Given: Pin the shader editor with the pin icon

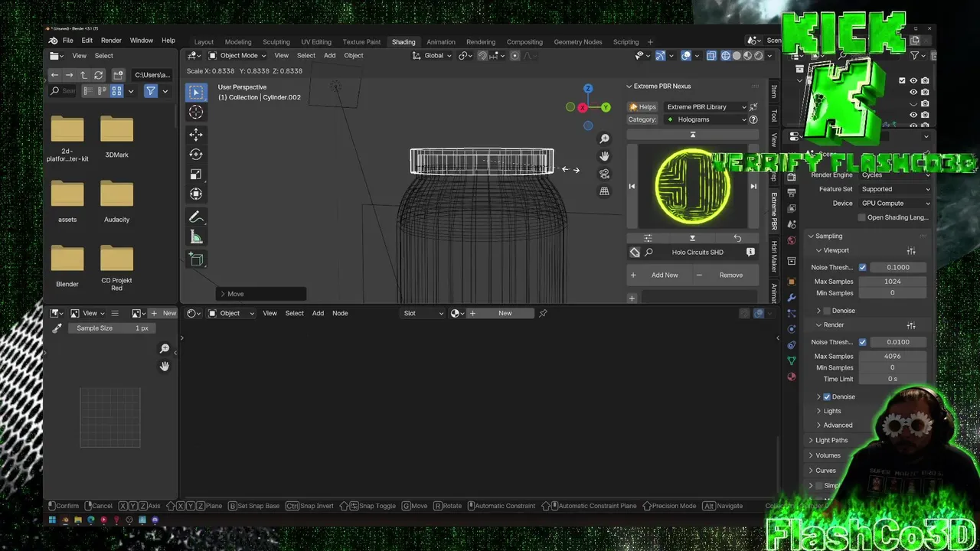Looking at the screenshot, I should [x=543, y=313].
